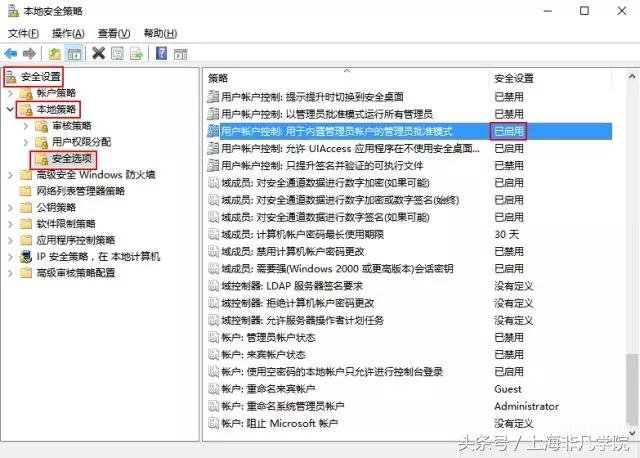
Task: Click the Show/Hide action pane icon
Action: (180, 54)
